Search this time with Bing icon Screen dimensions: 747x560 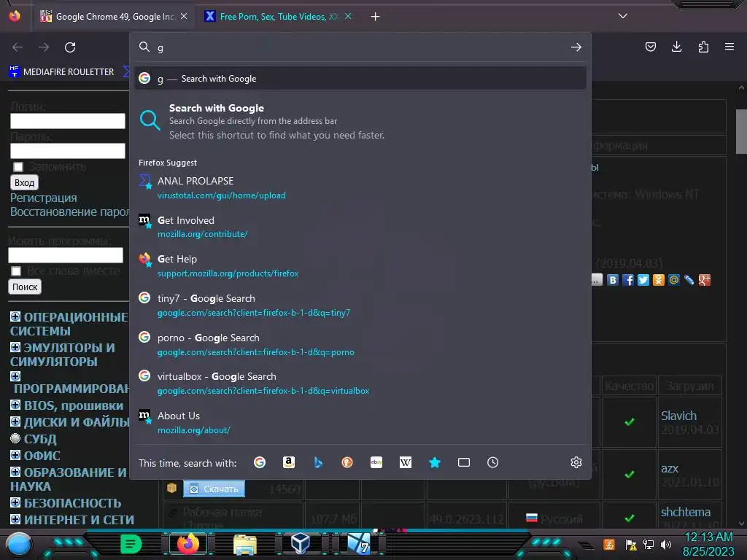[318, 462]
